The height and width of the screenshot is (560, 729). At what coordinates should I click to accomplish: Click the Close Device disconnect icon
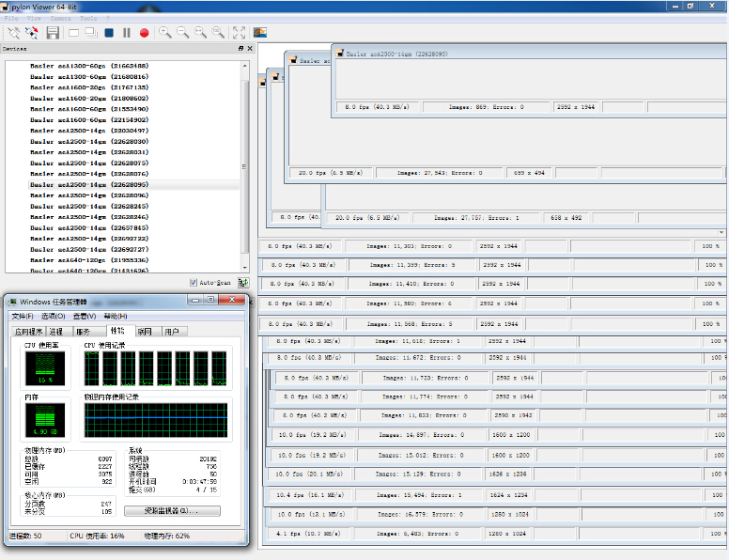coord(32,33)
